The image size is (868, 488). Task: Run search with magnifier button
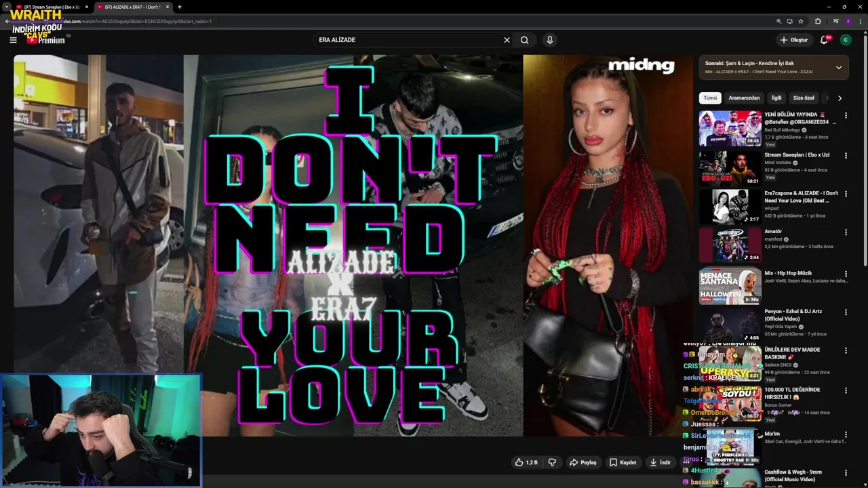click(524, 40)
